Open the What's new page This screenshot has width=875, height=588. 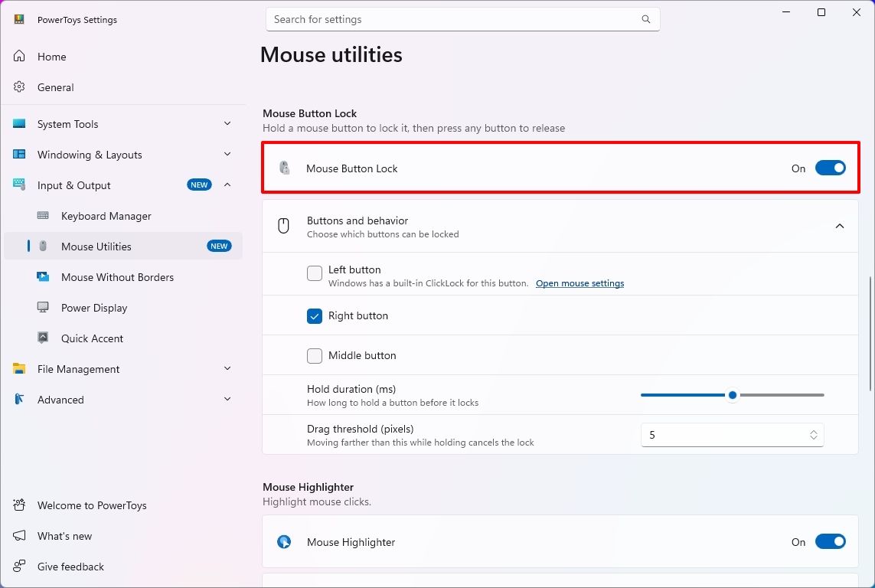pyautogui.click(x=122, y=536)
